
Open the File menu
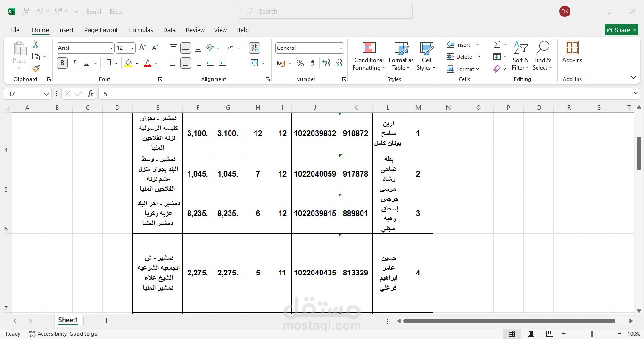click(x=15, y=30)
